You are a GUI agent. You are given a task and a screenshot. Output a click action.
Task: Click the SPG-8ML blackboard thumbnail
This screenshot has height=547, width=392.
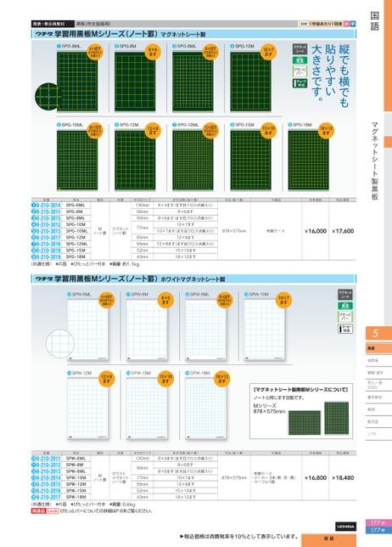193,82
